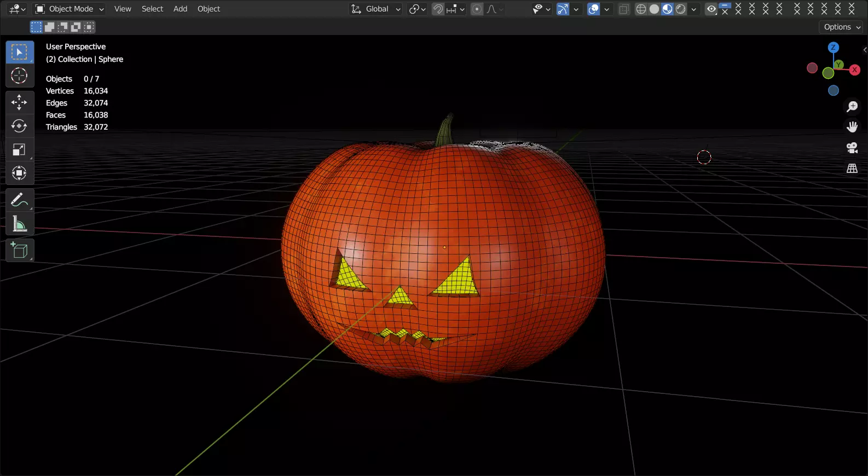The width and height of the screenshot is (868, 476).
Task: Toggle snapping magnet
Action: [x=438, y=9]
